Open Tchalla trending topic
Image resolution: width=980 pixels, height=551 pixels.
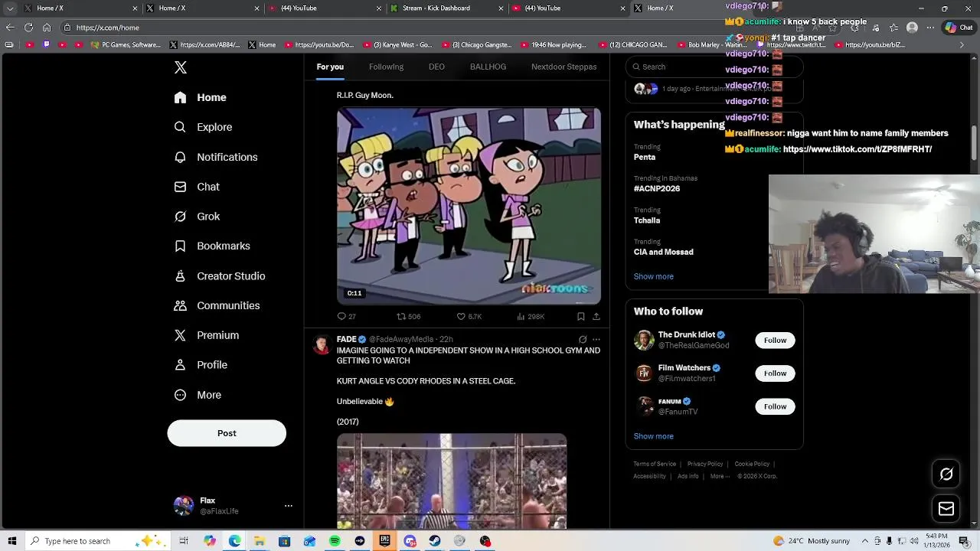click(646, 220)
